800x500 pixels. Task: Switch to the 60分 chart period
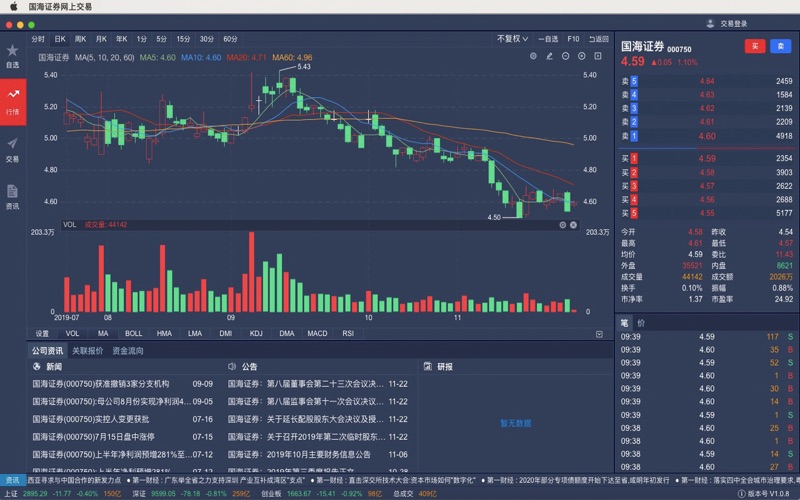[x=230, y=39]
